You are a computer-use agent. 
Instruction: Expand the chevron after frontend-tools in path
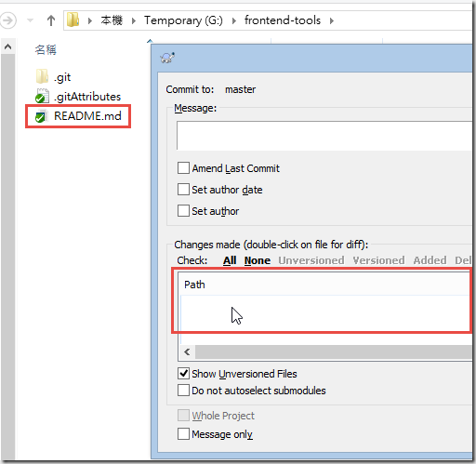point(332,20)
